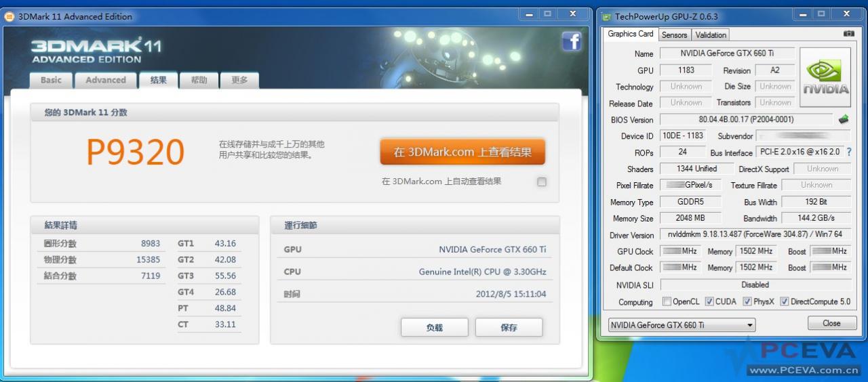Screen dimensions: 868x382
Task: Click the Shaders value 1344 Unified
Action: 696,169
